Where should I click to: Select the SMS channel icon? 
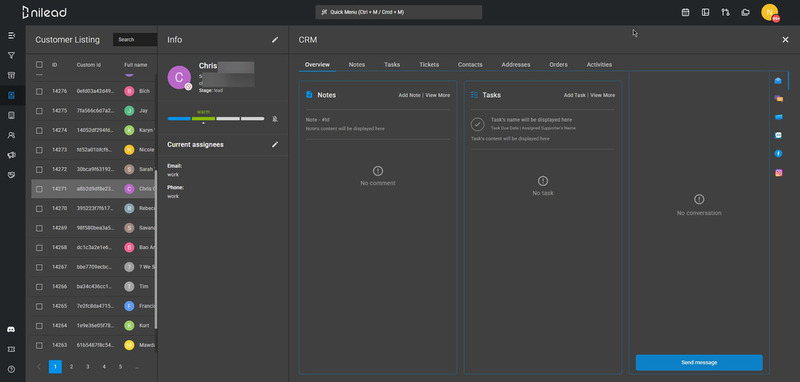pyautogui.click(x=778, y=135)
